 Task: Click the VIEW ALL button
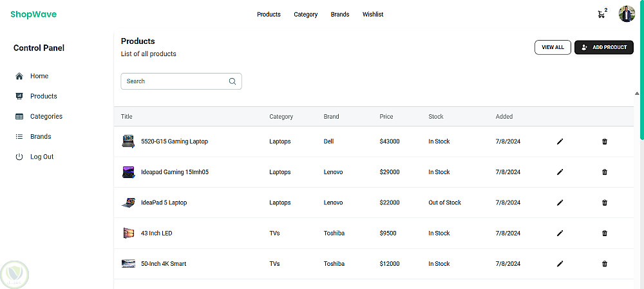[553, 48]
